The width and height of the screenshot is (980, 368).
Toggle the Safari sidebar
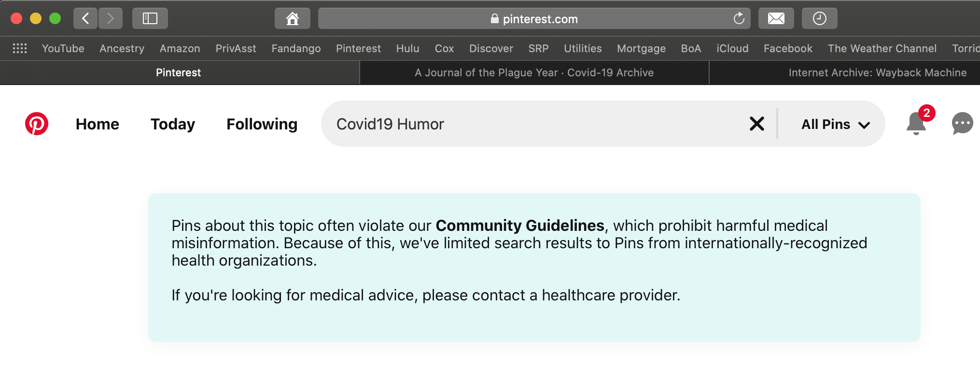150,19
